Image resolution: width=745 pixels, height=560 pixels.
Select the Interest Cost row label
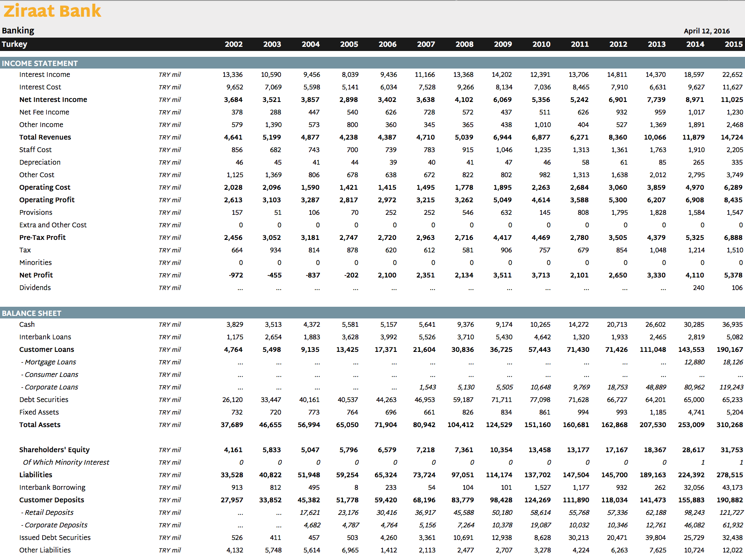pos(40,87)
